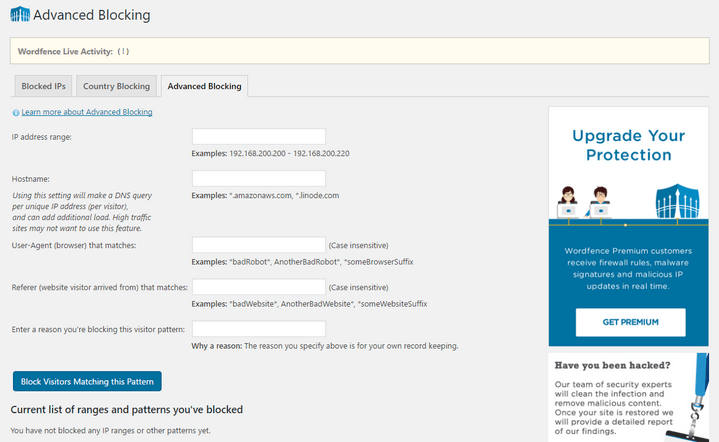Viewport: 719px width, 442px height.
Task: Click the 'Current list of ranges and patterns' heading
Action: pos(127,409)
